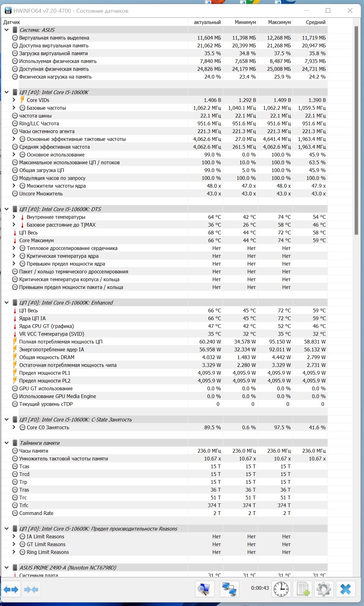Screen dimensions: 364x606
Task: Click the Минимум column header
Action: [240, 22]
